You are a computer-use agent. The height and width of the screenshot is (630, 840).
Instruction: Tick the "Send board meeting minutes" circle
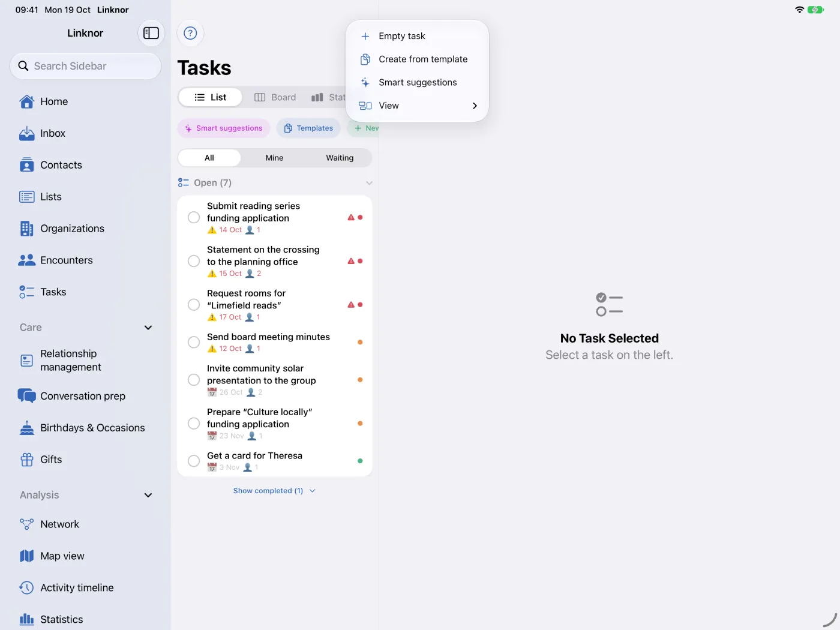194,342
